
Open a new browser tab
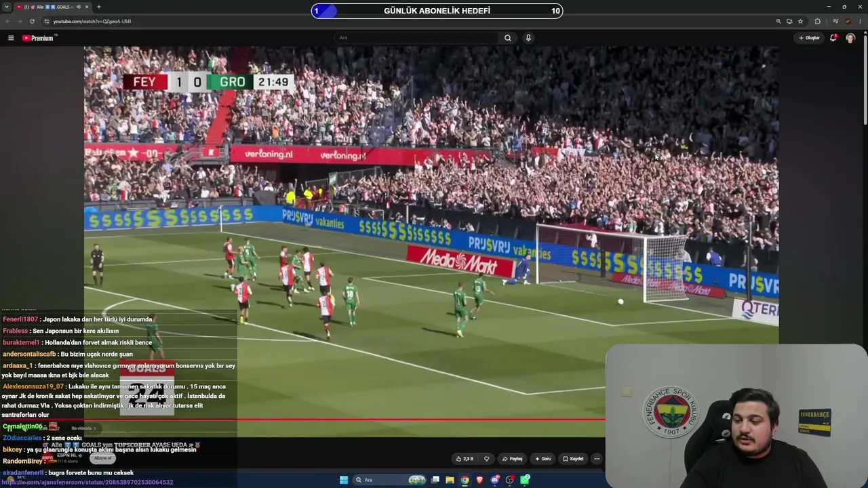[x=99, y=7]
